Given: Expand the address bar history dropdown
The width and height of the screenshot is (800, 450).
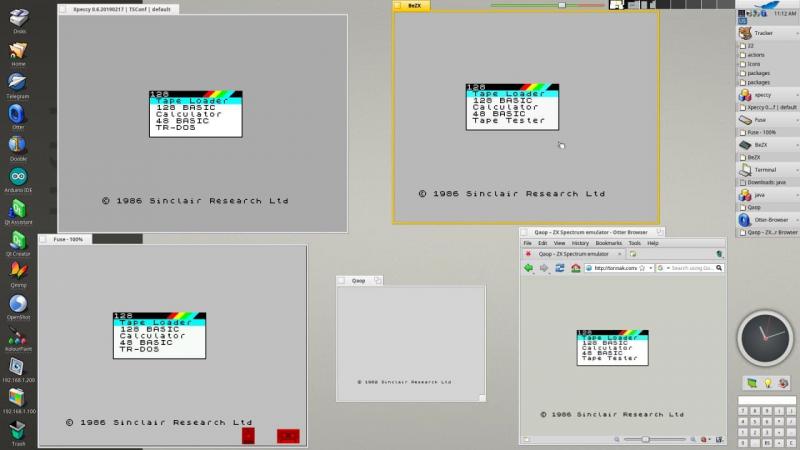Looking at the screenshot, I should click(653, 268).
